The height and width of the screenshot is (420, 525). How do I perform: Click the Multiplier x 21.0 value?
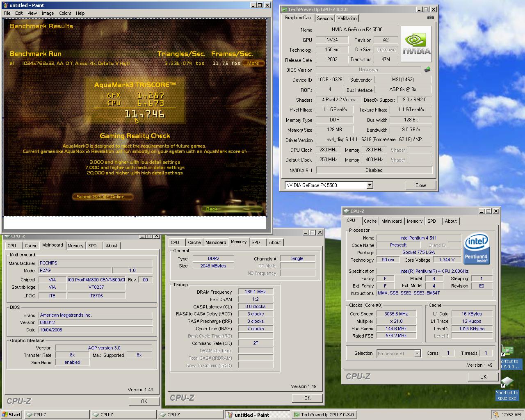point(396,321)
